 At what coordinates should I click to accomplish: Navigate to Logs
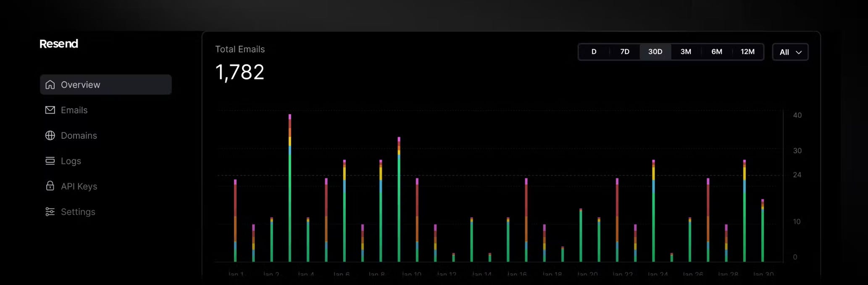tap(71, 161)
